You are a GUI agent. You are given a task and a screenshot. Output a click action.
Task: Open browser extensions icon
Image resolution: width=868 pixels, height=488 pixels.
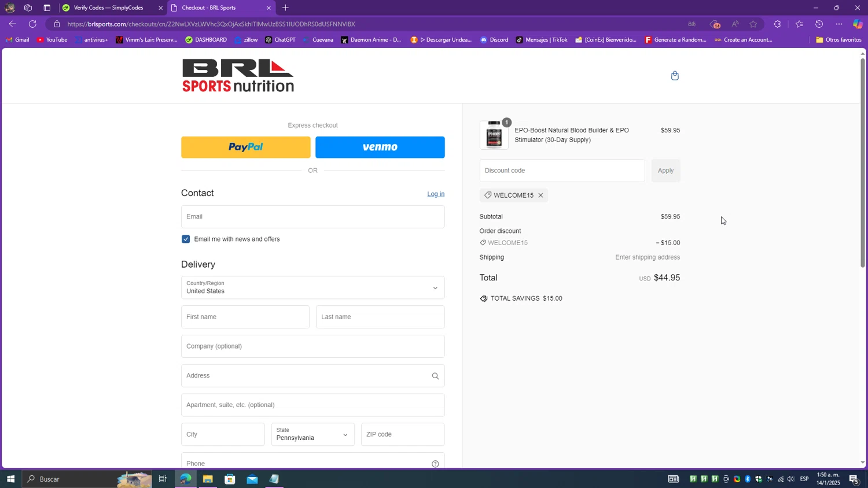click(x=777, y=24)
